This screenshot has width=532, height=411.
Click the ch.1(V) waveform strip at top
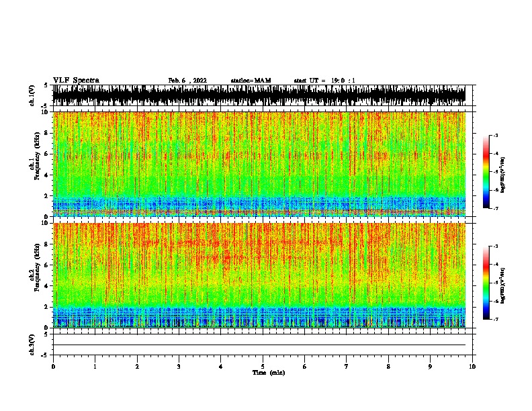click(259, 95)
